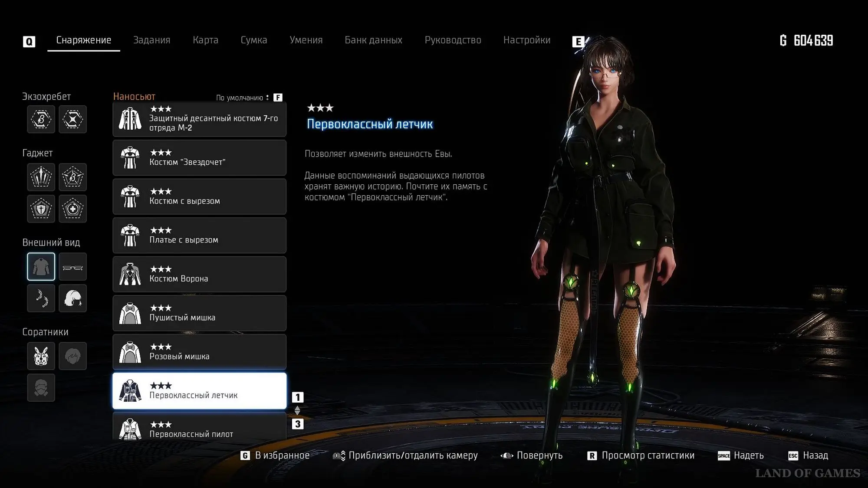
Task: Click the variant number 3 key badge
Action: 298,424
